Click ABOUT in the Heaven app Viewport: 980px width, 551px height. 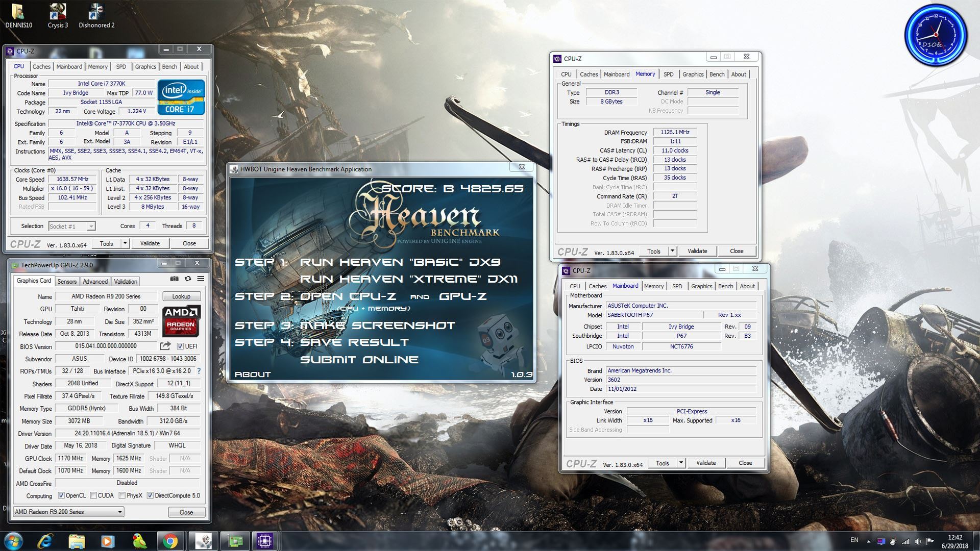coord(253,374)
